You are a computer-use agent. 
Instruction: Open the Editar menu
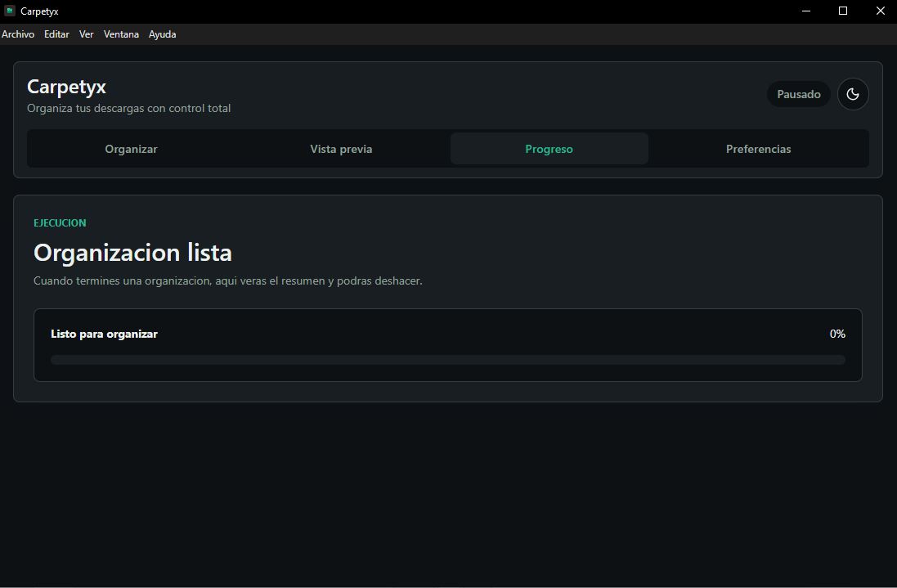(56, 34)
